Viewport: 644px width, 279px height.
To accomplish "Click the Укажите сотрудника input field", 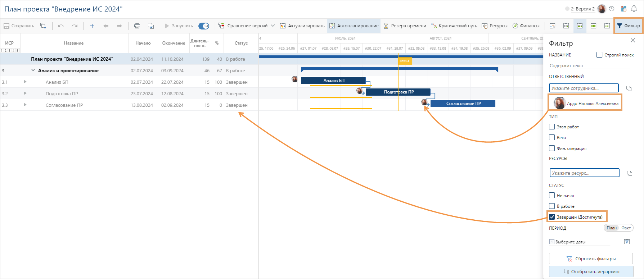I will coord(584,88).
